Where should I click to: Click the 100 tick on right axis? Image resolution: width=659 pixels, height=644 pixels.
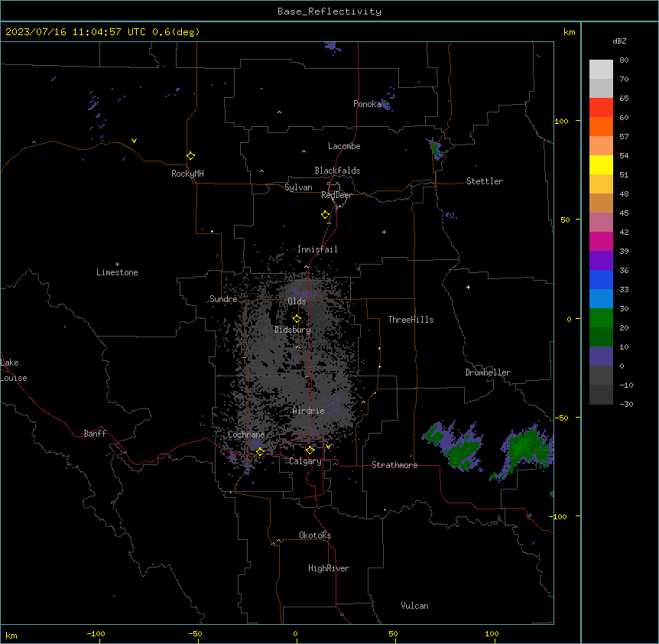(x=561, y=121)
